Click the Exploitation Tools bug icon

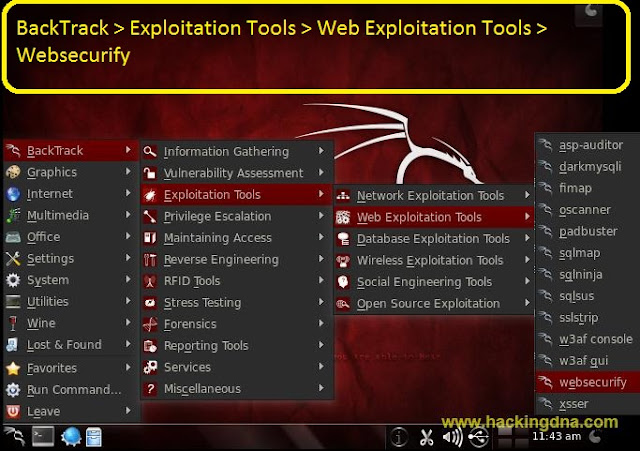[x=150, y=195]
